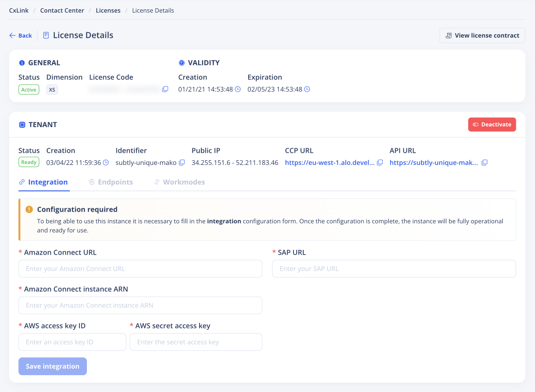Screen dimensions: 535x392
Task: Click the Save integration button
Action: pos(52,366)
